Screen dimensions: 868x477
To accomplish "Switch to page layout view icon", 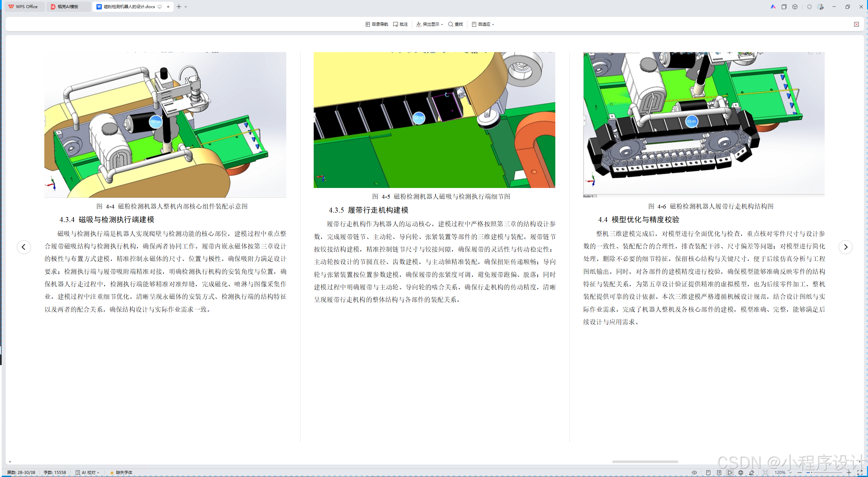I will [x=708, y=473].
